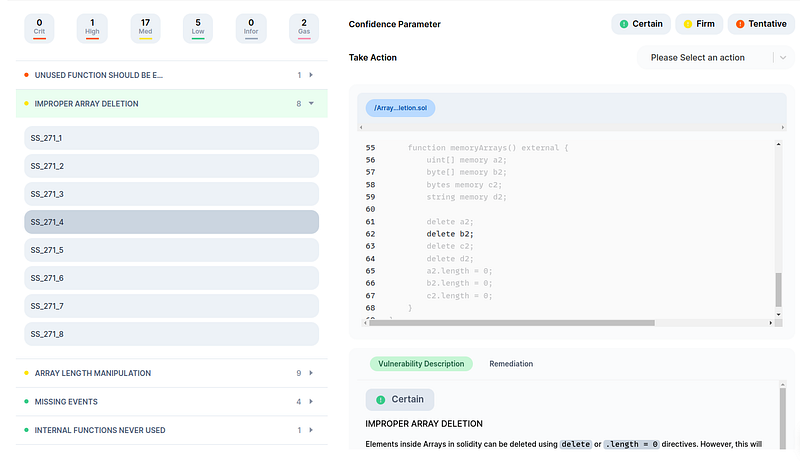Click description panel scroll up arrow
This screenshot has width=800, height=464.
(783, 384)
